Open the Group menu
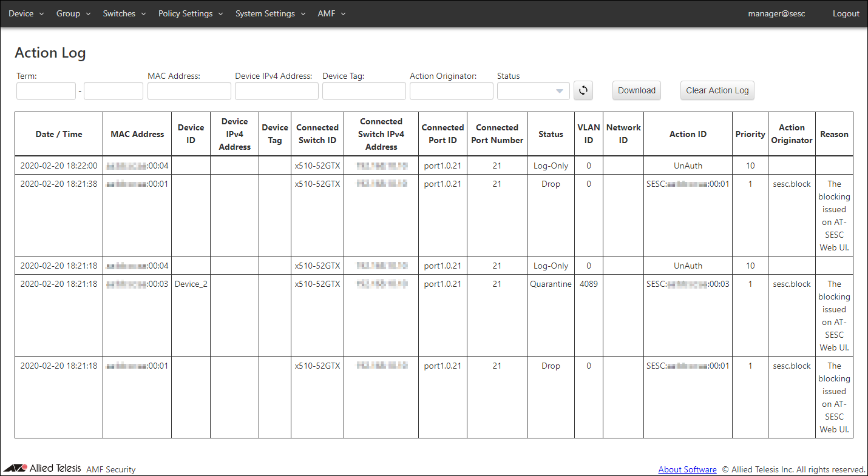The width and height of the screenshot is (868, 476). [73, 13]
